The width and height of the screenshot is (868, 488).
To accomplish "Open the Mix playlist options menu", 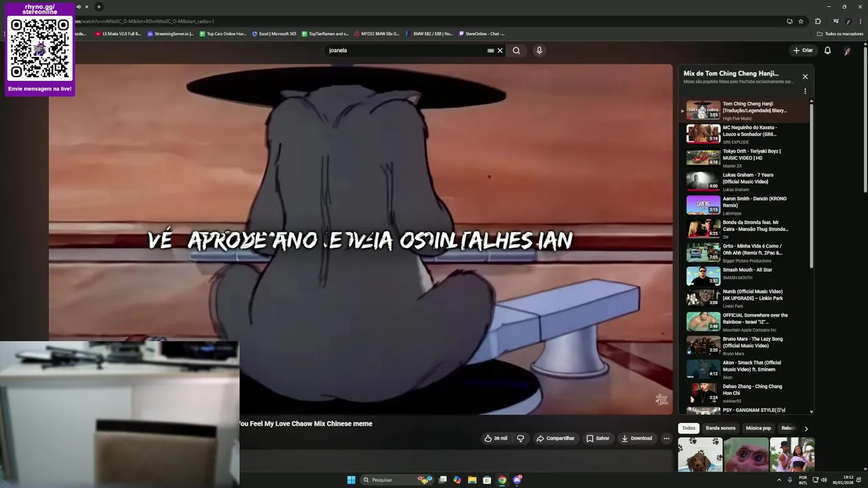I will pyautogui.click(x=805, y=91).
